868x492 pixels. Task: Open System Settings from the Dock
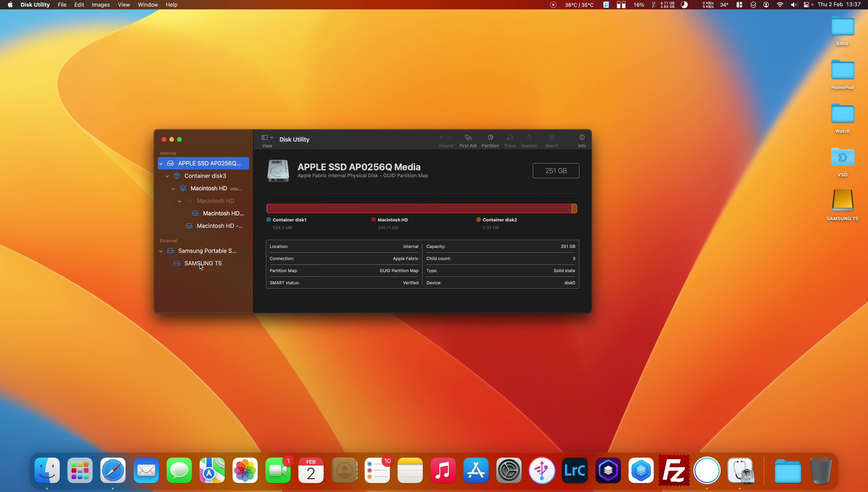(509, 470)
